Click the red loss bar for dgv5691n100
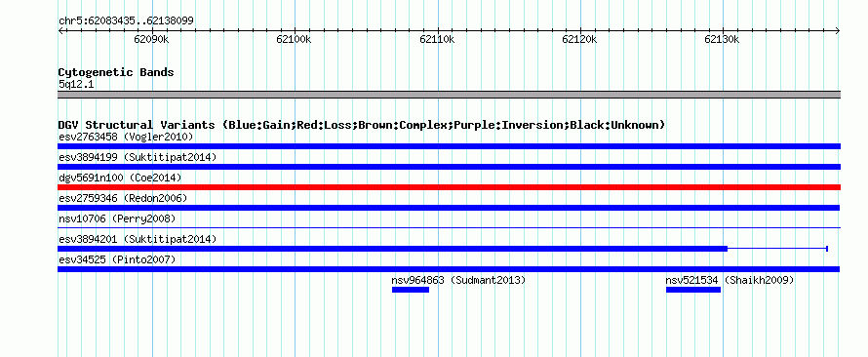 pos(449,187)
